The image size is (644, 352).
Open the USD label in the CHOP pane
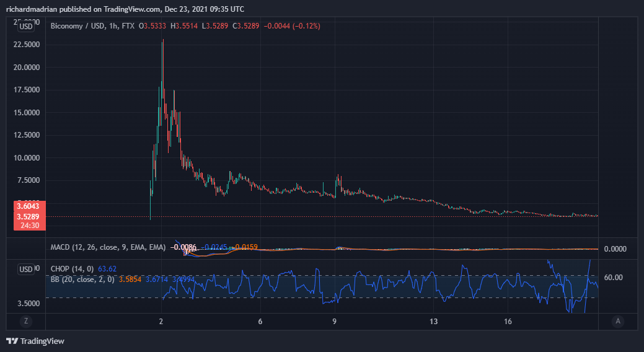pos(26,269)
